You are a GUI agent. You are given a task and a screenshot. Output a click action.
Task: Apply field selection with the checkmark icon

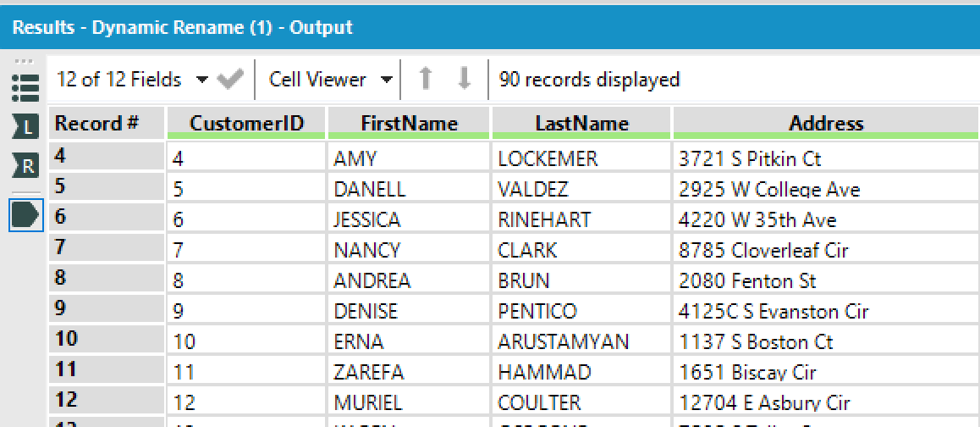[x=228, y=80]
